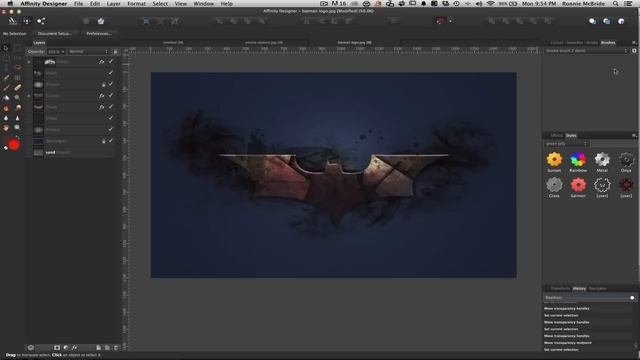Select the Smudge finger tool
The image size is (640, 360).
pos(6,128)
